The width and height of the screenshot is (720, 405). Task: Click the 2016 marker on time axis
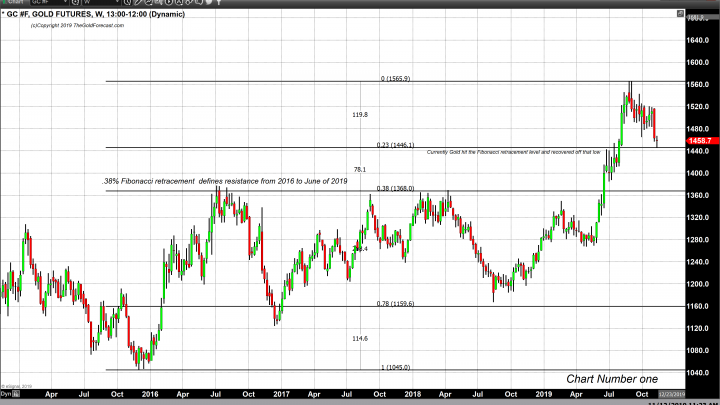[x=149, y=396]
